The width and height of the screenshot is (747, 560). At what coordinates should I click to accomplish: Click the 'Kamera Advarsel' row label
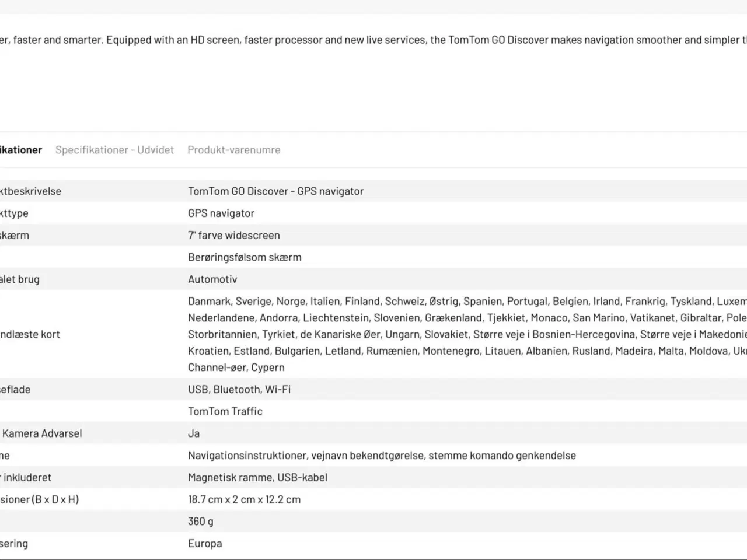[41, 433]
